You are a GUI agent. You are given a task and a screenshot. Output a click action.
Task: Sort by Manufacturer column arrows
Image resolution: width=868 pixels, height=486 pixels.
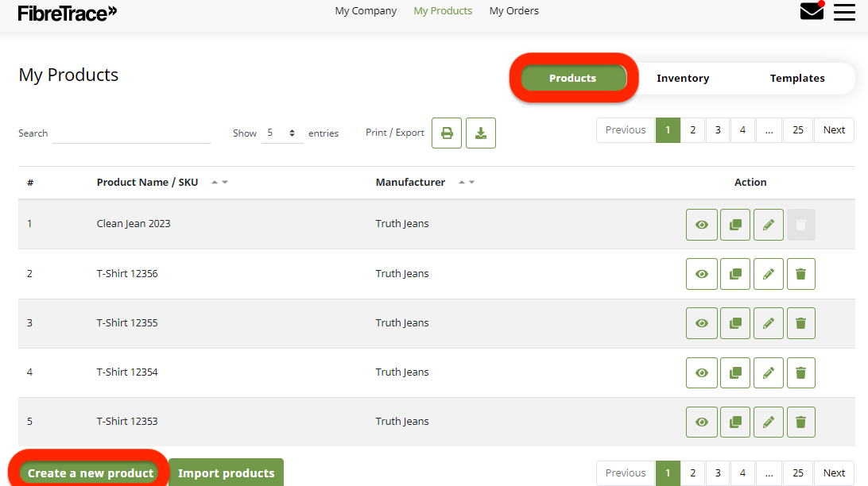[466, 183]
